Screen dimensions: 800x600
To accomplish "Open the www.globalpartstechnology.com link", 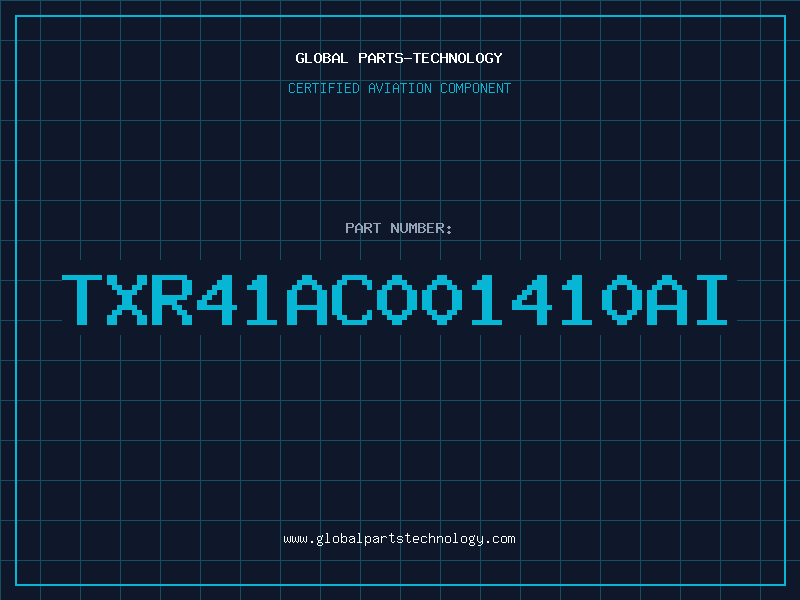I will pos(399,539).
